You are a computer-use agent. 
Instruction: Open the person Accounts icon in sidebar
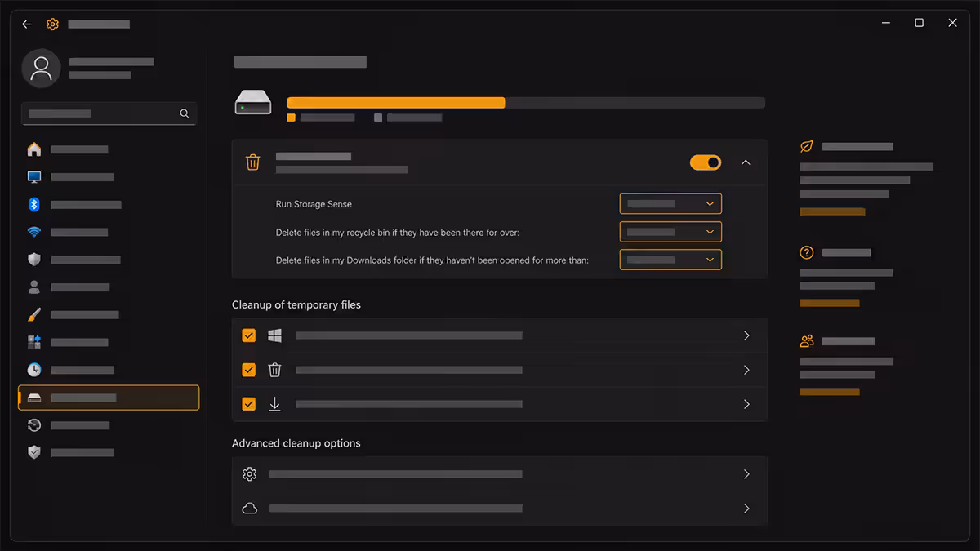pos(34,287)
